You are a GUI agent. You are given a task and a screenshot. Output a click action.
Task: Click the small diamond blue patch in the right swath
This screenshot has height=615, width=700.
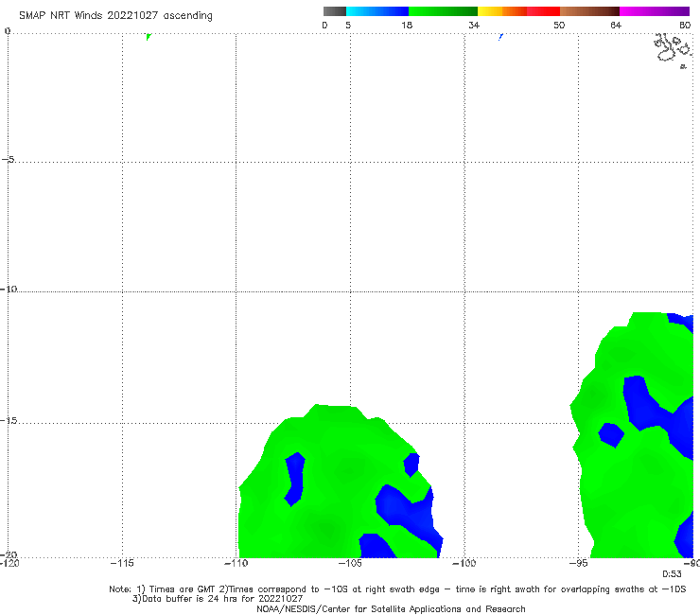611,434
